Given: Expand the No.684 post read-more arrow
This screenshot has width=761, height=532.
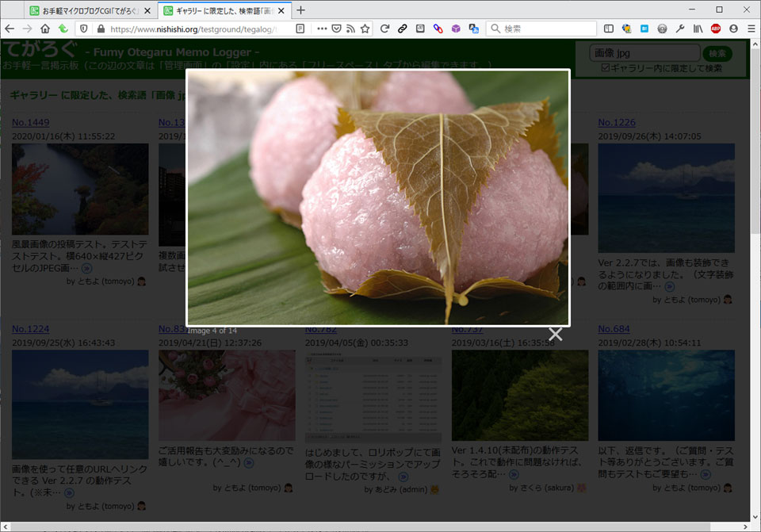Looking at the screenshot, I should (x=706, y=474).
